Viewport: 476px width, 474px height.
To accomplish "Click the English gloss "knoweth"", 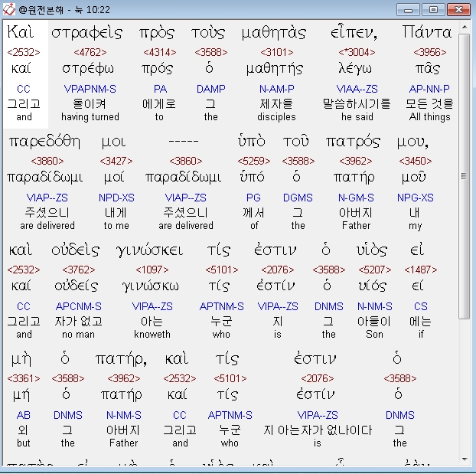I will [x=152, y=334].
